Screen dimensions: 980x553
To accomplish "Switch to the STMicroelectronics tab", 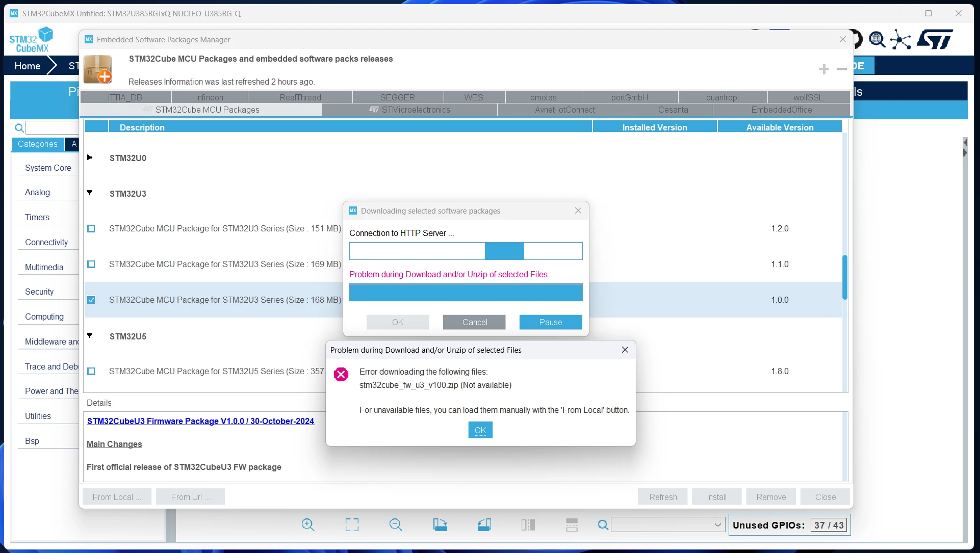I will (x=409, y=110).
